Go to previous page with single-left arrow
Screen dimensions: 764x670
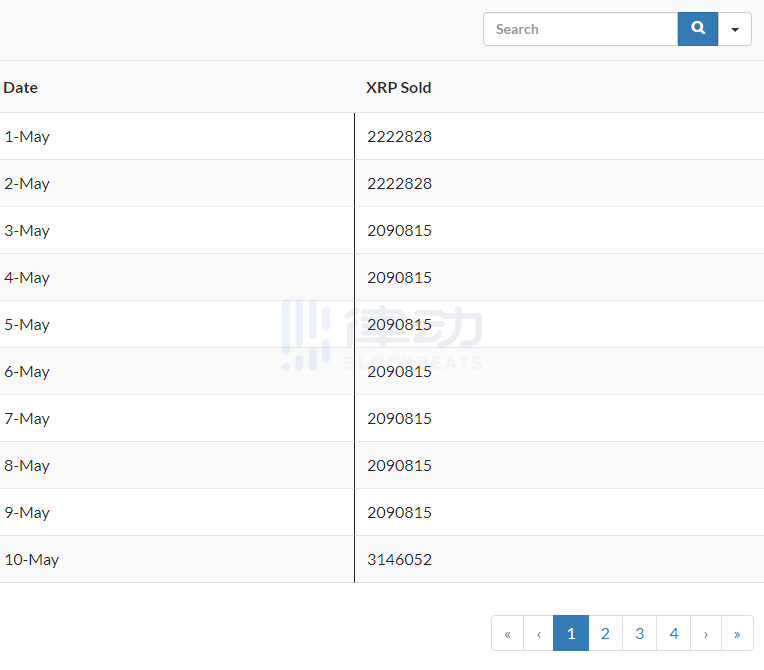[x=538, y=633]
